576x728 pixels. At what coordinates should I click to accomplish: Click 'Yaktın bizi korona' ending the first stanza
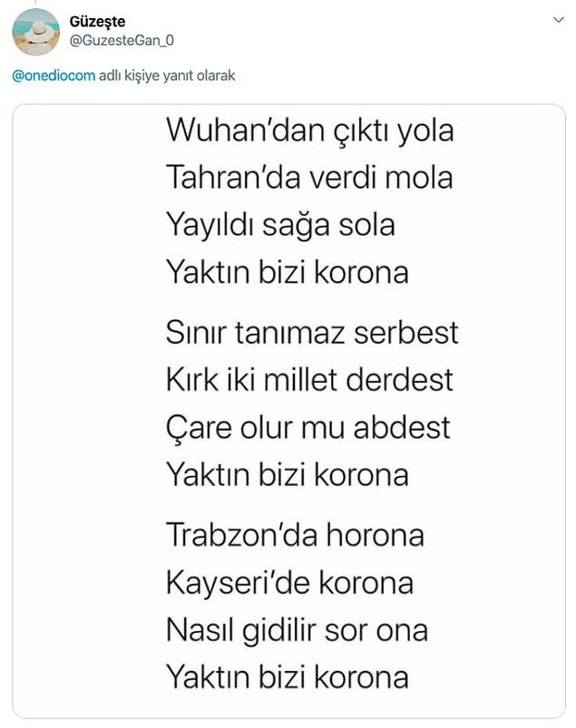click(287, 272)
